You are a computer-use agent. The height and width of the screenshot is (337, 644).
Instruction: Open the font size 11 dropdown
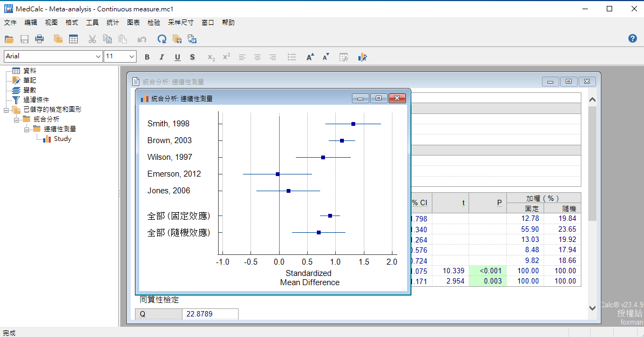coord(132,56)
